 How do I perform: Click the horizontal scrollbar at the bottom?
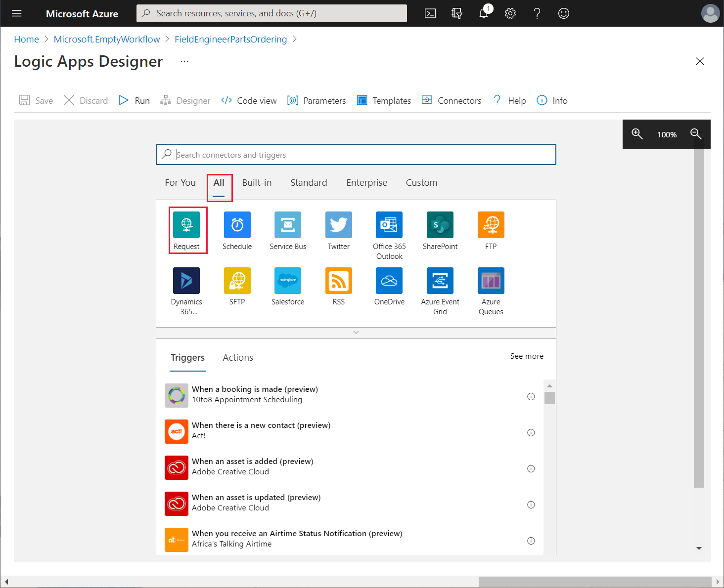coord(596,582)
